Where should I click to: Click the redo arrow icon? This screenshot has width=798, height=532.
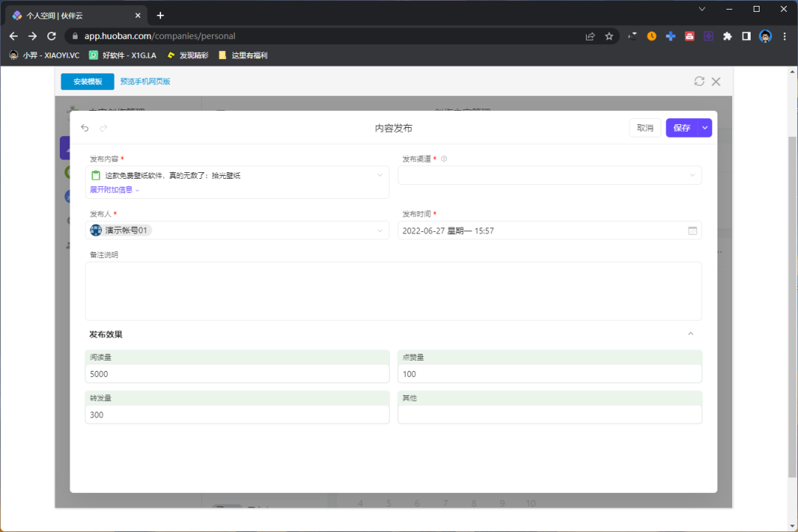click(103, 127)
